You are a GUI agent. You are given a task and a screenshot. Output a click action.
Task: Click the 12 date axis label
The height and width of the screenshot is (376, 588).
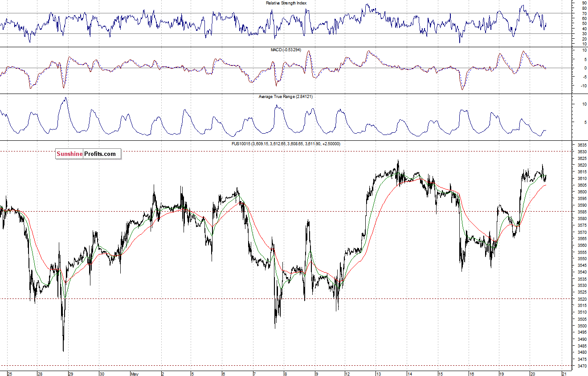(x=347, y=374)
